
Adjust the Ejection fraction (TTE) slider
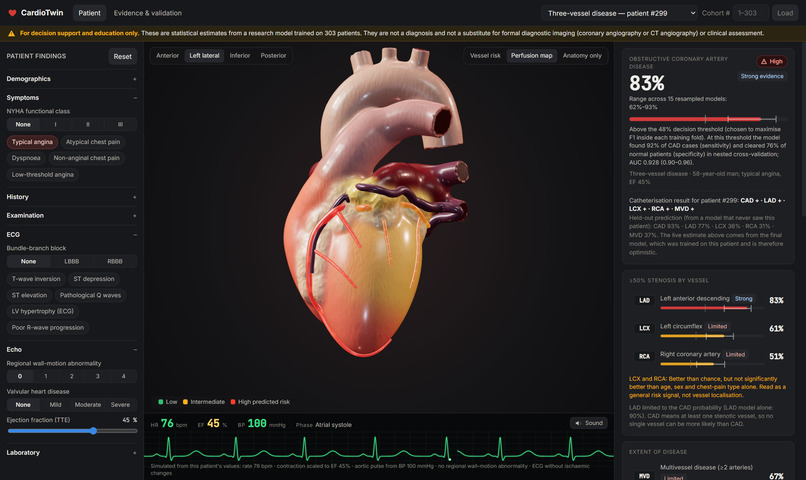72,431
